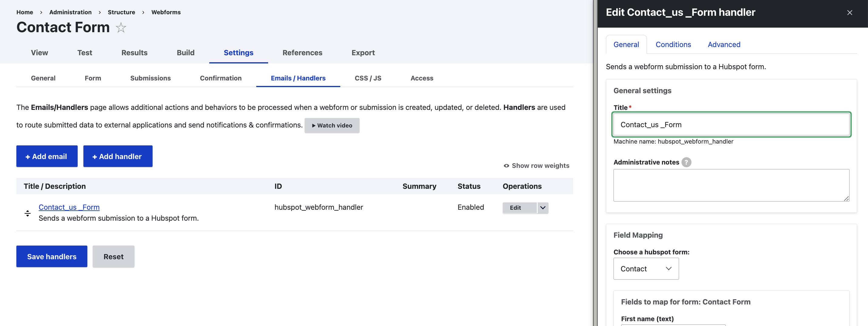The width and height of the screenshot is (868, 326).
Task: Go to Administration breadcrumb
Action: (70, 12)
